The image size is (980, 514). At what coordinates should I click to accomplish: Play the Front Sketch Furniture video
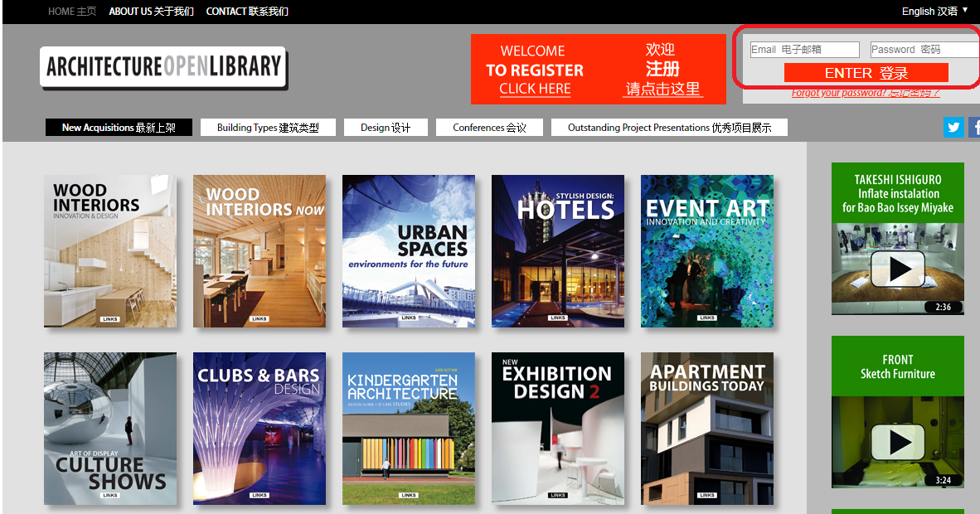(897, 442)
